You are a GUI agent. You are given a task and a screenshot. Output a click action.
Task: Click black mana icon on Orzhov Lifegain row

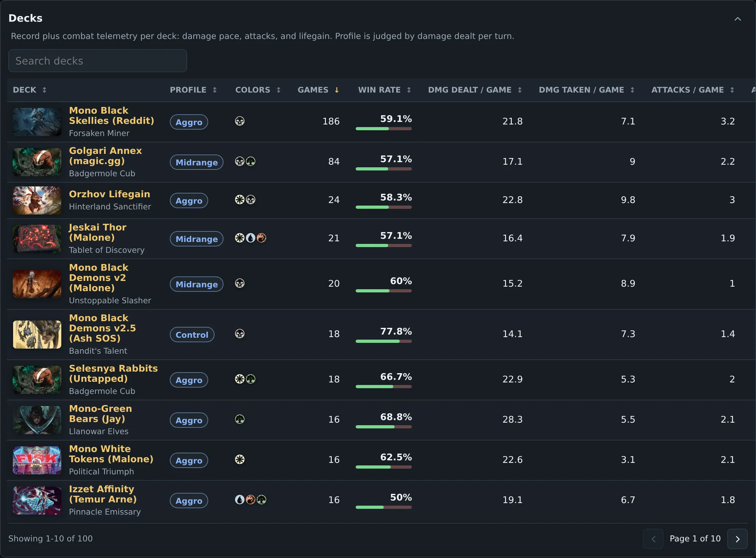tap(251, 200)
